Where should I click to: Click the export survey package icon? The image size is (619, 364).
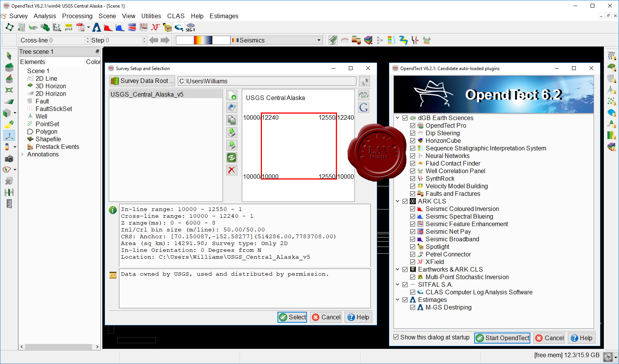tap(232, 145)
